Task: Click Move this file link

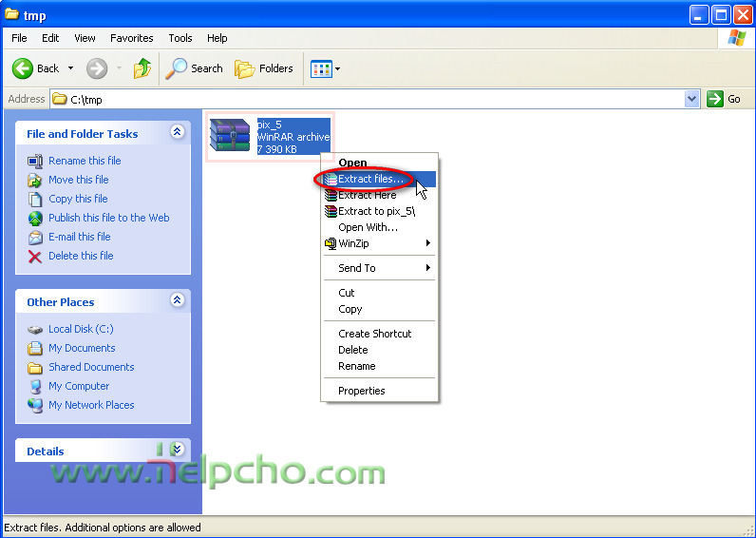Action: click(x=79, y=180)
